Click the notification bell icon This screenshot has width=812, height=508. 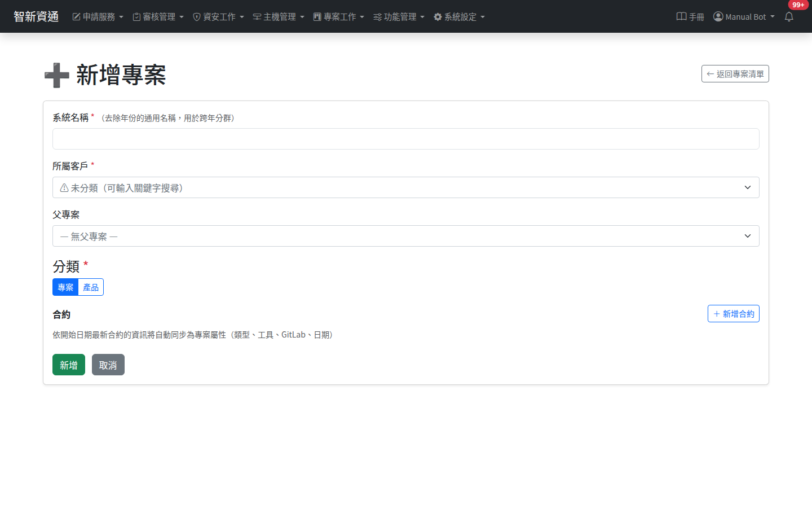[789, 17]
